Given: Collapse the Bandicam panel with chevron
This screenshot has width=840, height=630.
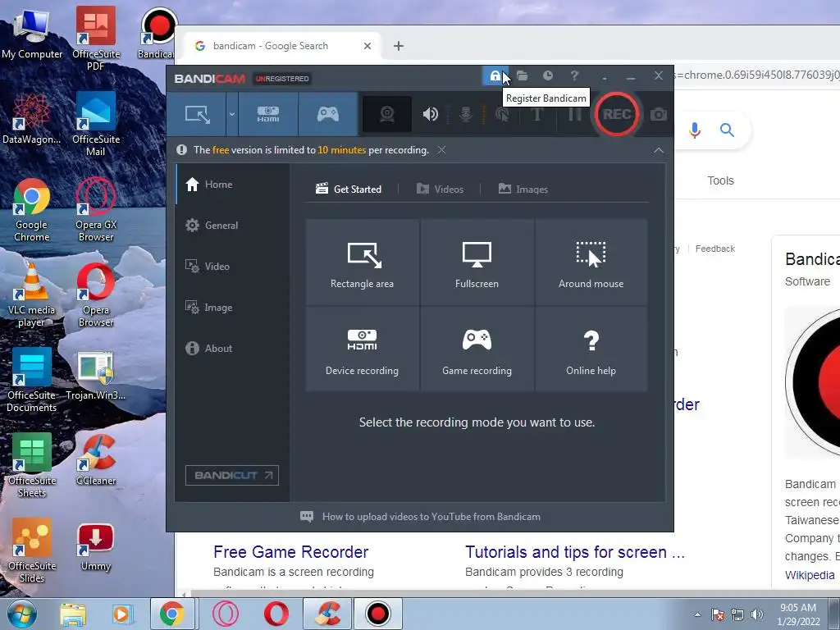Looking at the screenshot, I should point(659,151).
